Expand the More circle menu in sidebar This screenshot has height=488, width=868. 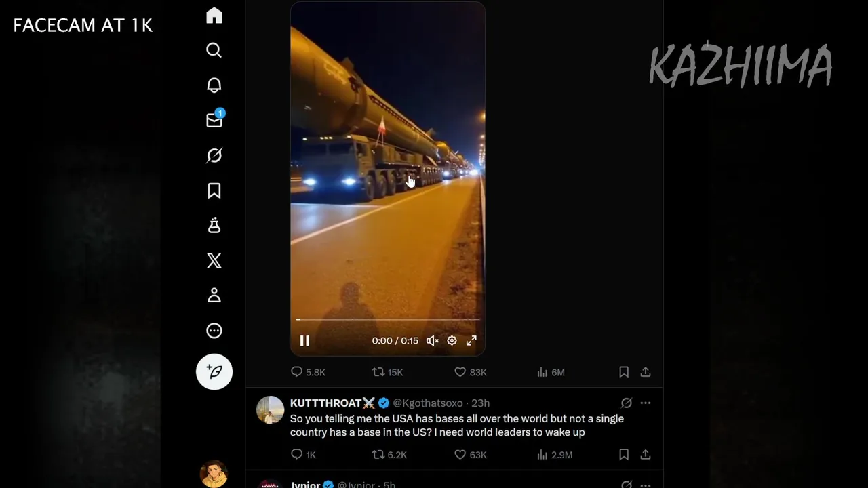point(214,331)
